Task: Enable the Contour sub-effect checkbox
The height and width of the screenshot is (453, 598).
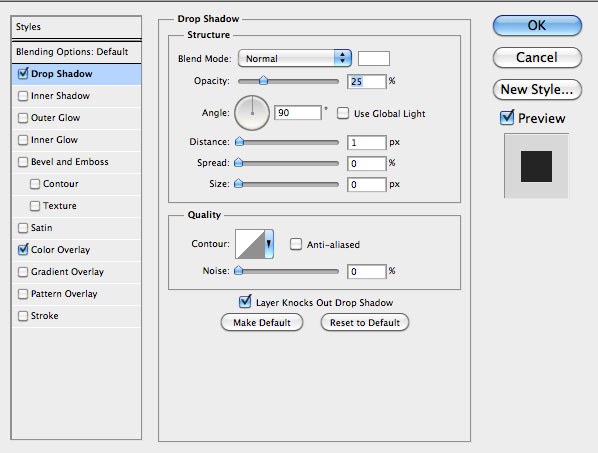Action: pyautogui.click(x=35, y=184)
